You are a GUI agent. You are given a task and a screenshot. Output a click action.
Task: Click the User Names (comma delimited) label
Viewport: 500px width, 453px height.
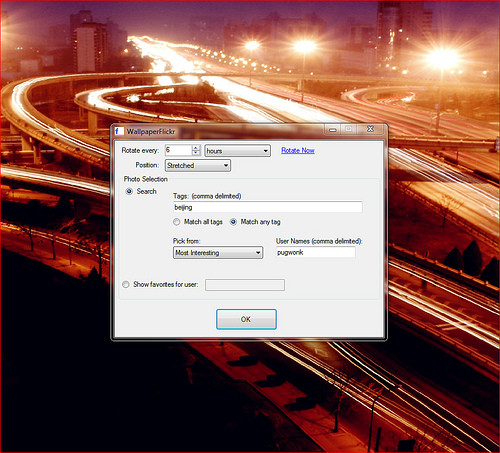tap(319, 241)
